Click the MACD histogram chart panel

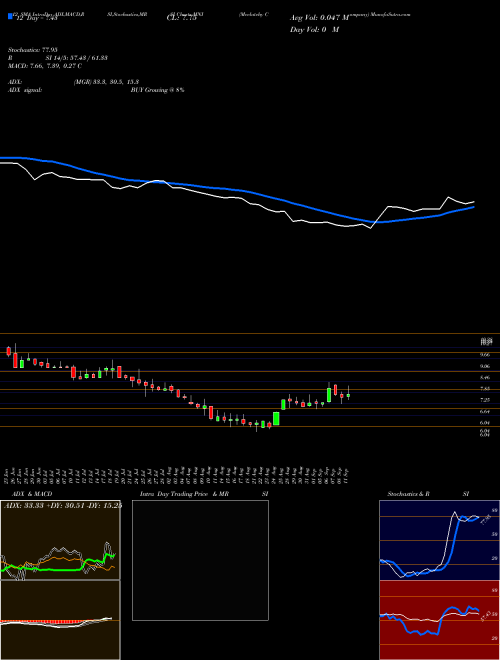(60, 620)
